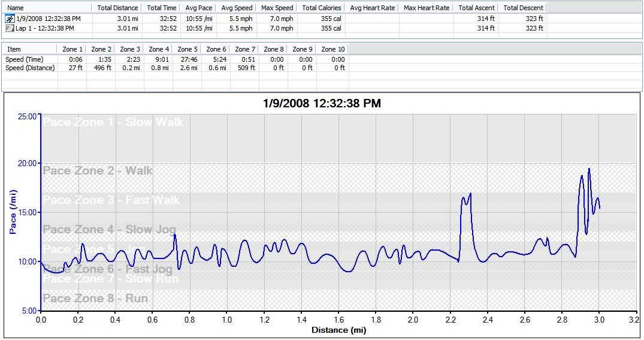644x340 pixels.
Task: Click the Avg Heart Rate column header
Action: click(372, 8)
